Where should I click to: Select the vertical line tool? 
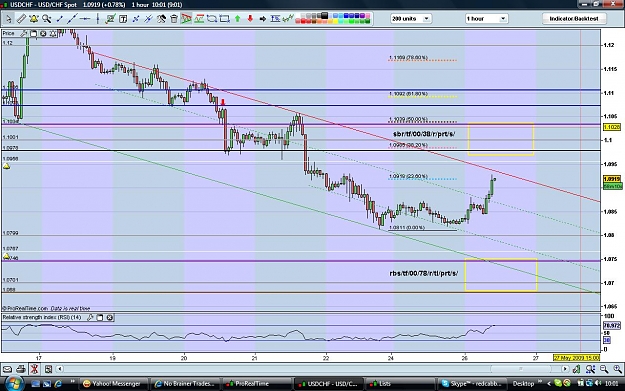[98, 18]
